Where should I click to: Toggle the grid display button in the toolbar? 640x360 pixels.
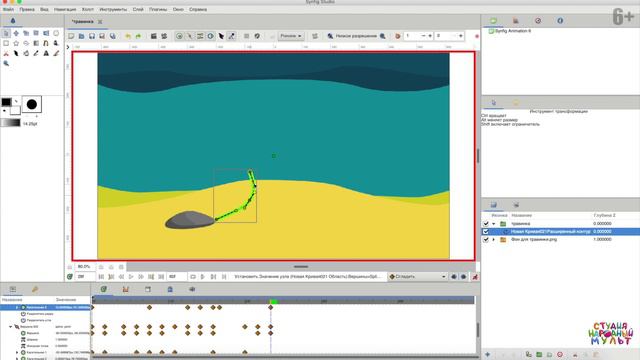pos(247,36)
